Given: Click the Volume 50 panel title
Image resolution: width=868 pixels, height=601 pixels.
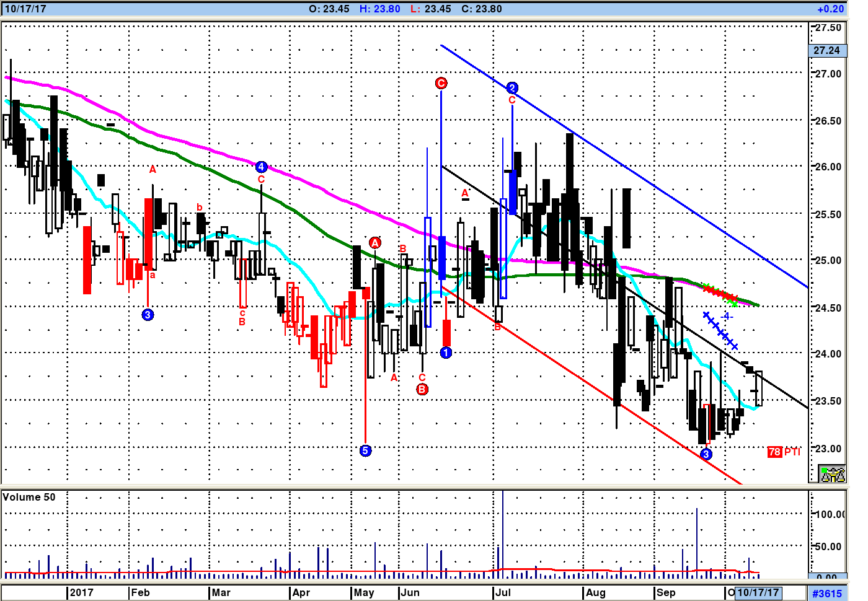Looking at the screenshot, I should [x=29, y=497].
